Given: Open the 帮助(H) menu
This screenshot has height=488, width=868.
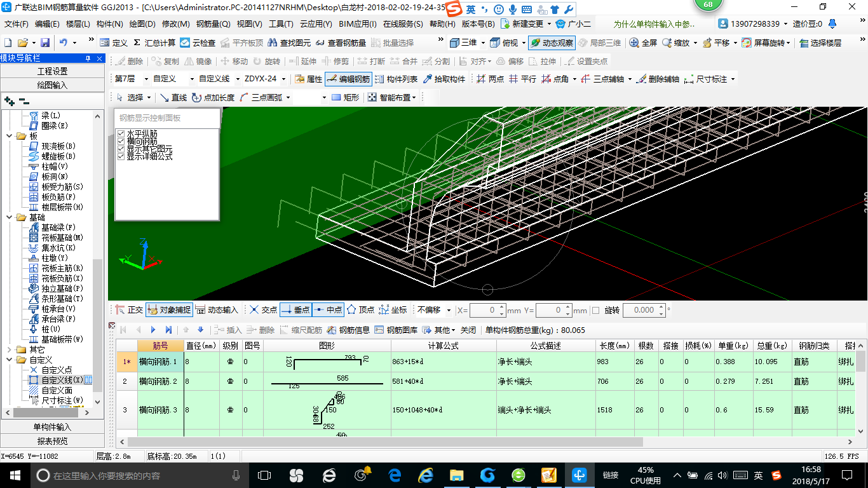Looking at the screenshot, I should click(442, 24).
